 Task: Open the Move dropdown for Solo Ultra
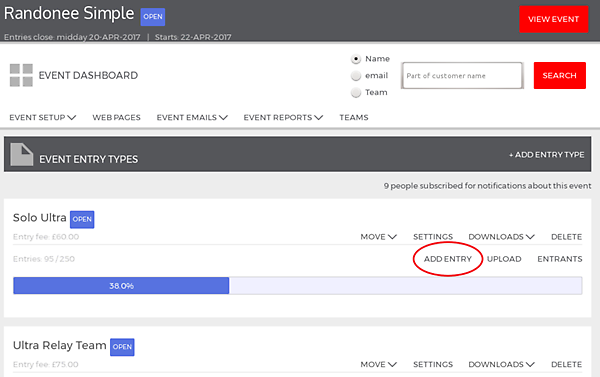click(x=378, y=237)
